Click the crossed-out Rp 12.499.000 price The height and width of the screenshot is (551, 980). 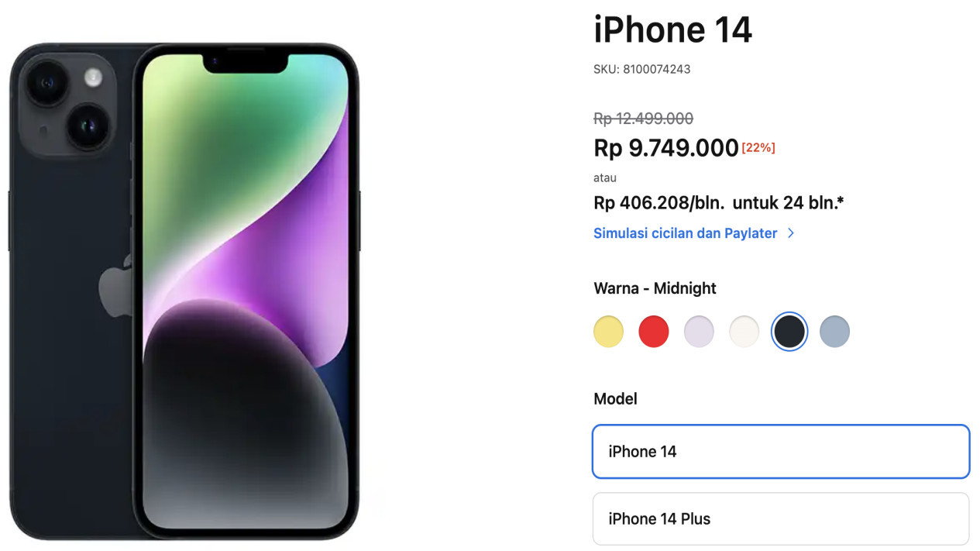643,119
